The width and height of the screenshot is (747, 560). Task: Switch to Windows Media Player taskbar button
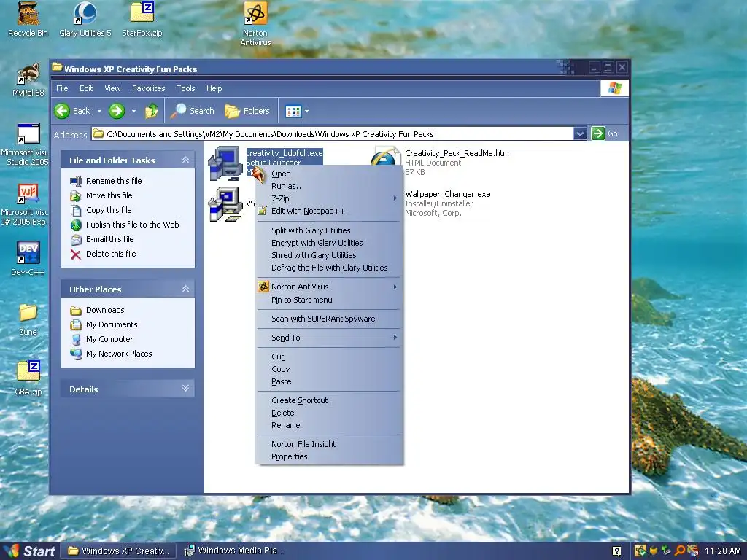pyautogui.click(x=234, y=551)
